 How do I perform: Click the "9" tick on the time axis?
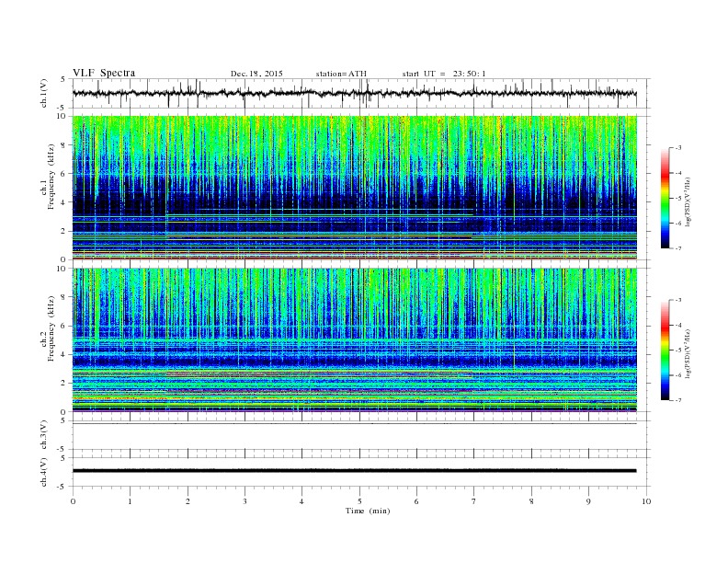click(x=588, y=501)
